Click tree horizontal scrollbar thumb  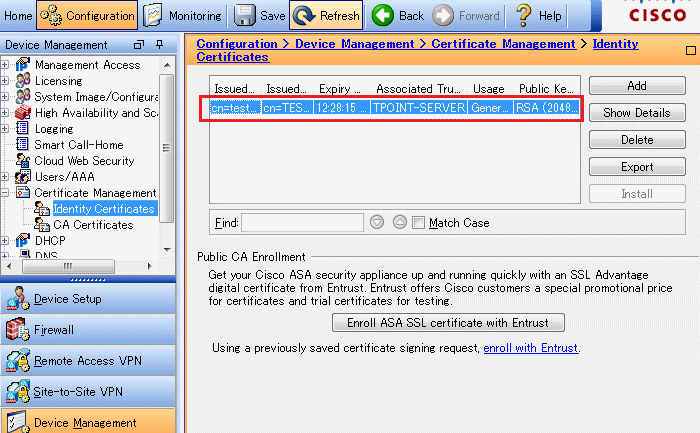[68, 266]
